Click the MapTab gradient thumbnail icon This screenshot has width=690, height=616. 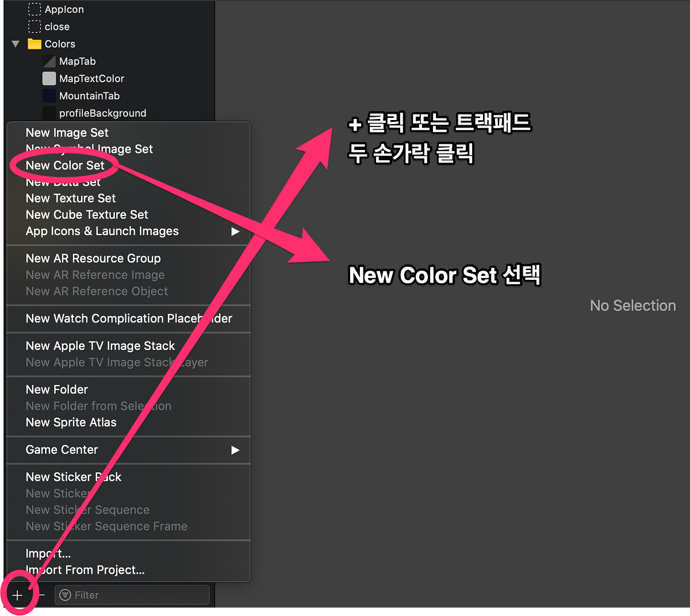pos(49,61)
